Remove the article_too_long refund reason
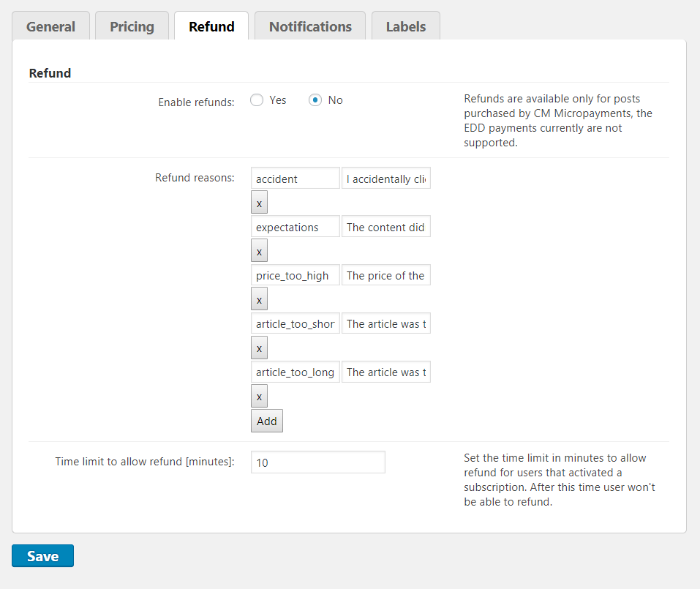Viewport: 700px width, 589px height. click(259, 396)
